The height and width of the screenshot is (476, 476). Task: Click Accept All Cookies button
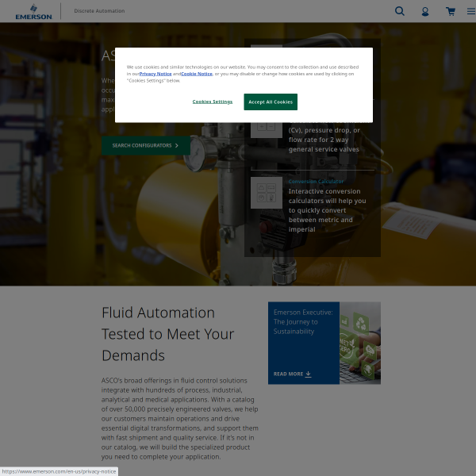click(x=271, y=102)
